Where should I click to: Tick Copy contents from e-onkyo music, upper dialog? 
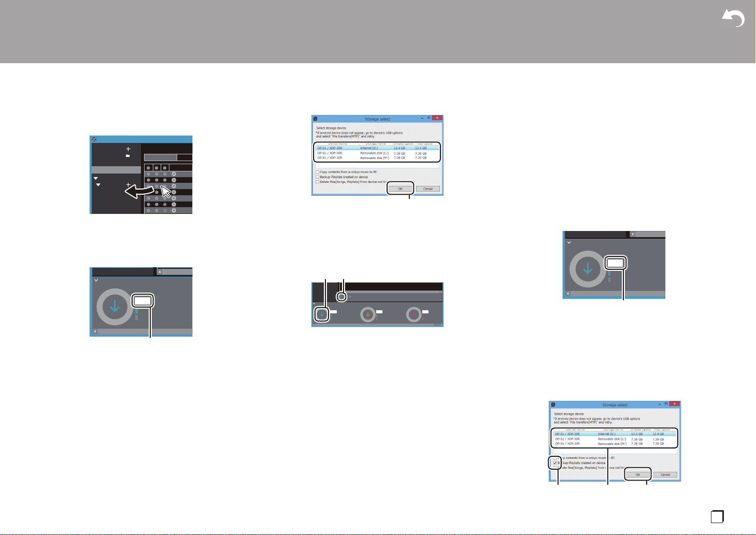pyautogui.click(x=317, y=172)
